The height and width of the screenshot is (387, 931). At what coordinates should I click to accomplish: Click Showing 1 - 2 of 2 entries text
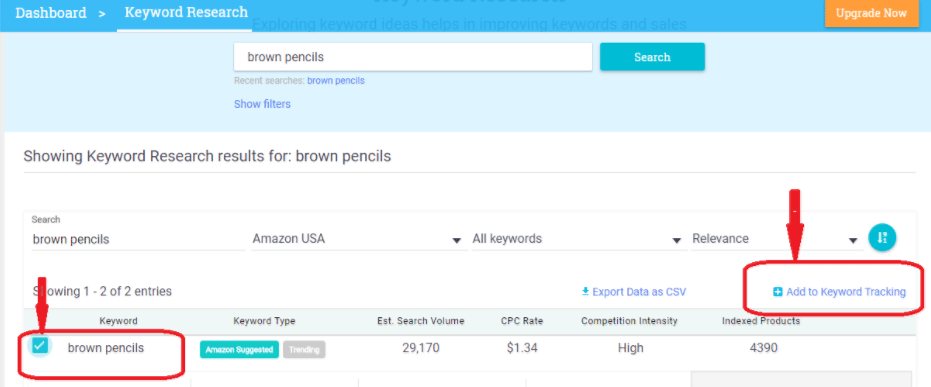(x=102, y=291)
